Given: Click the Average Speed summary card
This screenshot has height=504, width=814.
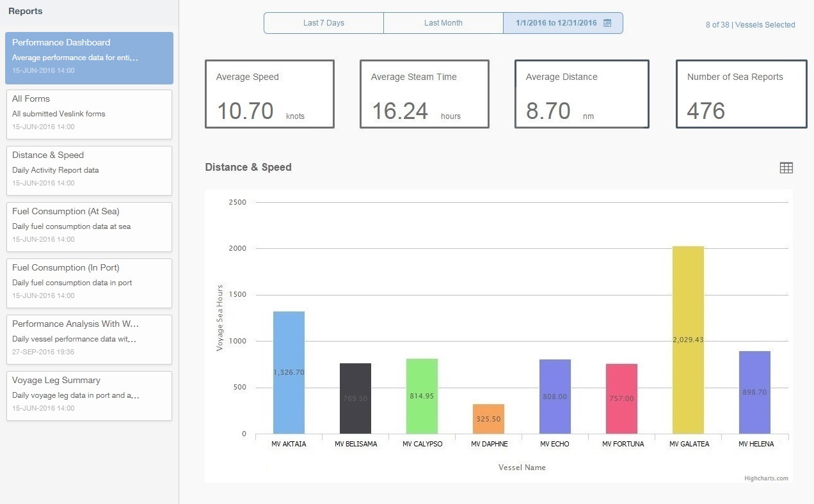Looking at the screenshot, I should pyautogui.click(x=269, y=93).
